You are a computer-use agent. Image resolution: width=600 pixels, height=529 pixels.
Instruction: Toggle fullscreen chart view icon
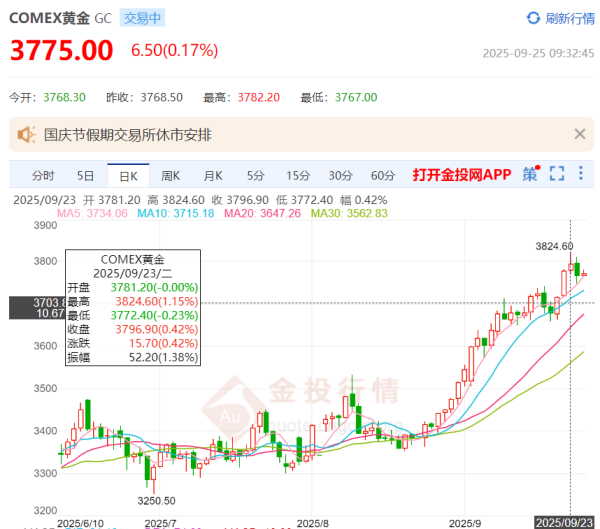point(557,174)
